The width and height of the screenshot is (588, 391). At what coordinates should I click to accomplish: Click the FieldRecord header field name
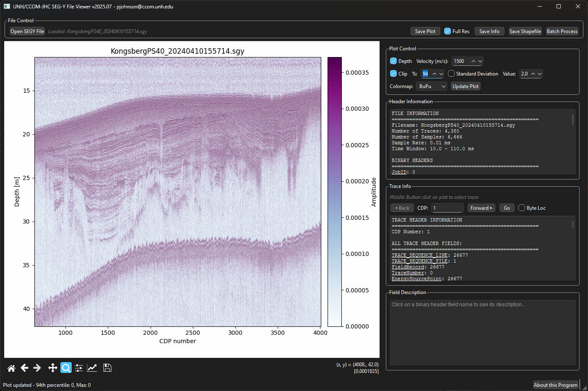(408, 267)
